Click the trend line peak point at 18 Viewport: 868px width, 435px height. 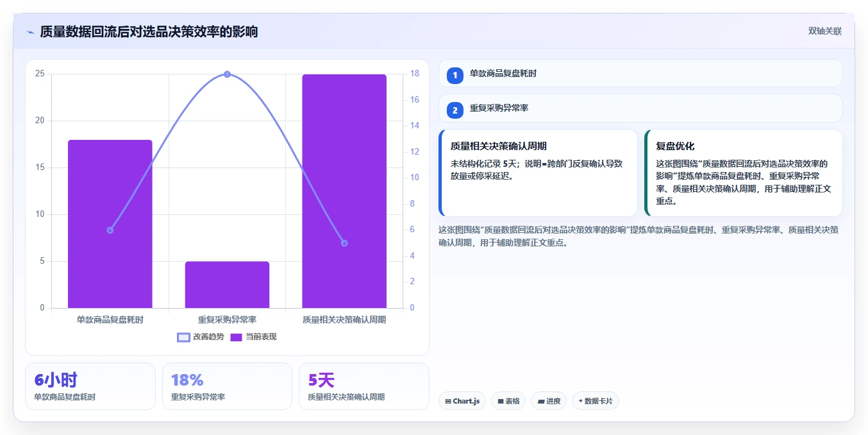pyautogui.click(x=227, y=74)
